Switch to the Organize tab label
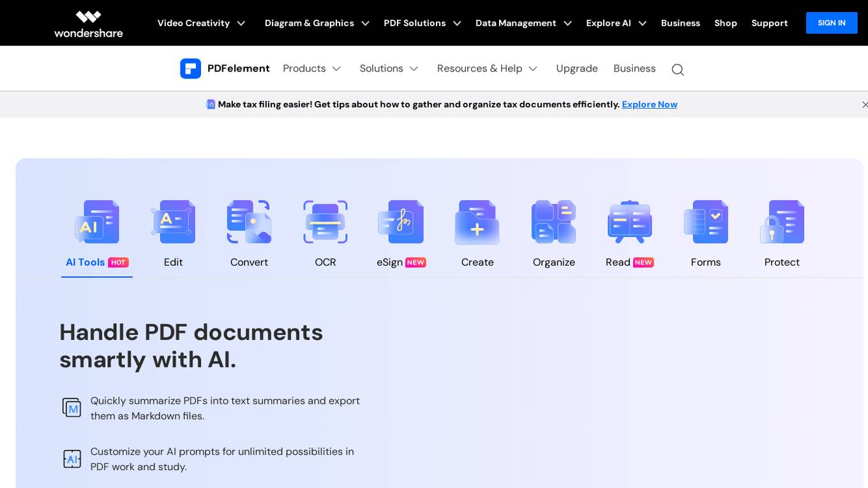Viewport: 868px width, 488px height. click(554, 262)
